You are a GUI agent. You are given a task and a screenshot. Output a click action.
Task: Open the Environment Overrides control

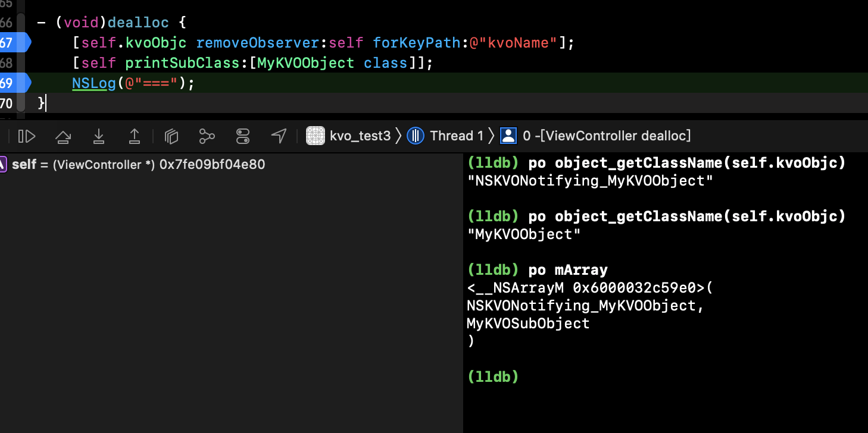(x=243, y=136)
